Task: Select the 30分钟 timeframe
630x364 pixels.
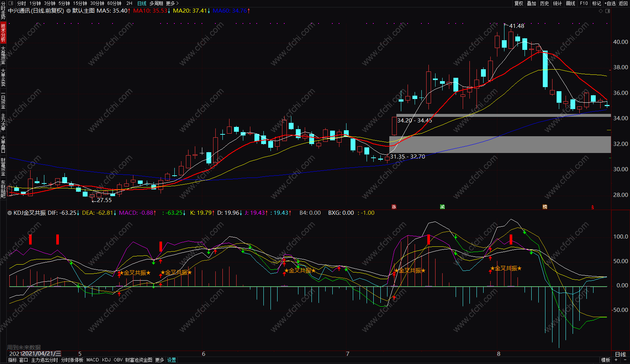Action: tap(97, 3)
